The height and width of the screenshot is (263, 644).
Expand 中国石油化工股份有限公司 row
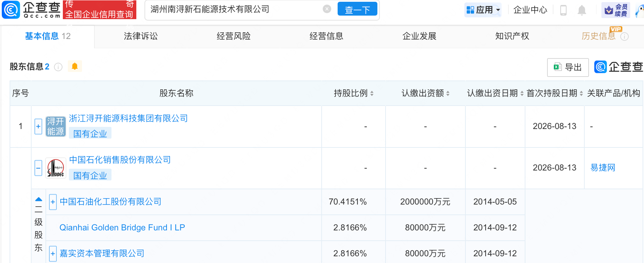[53, 202]
